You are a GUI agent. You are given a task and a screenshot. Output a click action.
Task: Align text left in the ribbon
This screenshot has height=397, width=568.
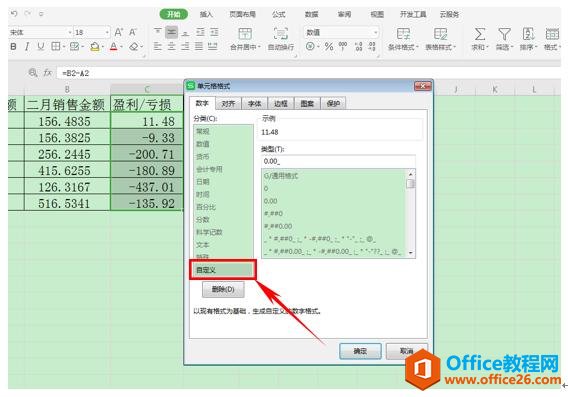pyautogui.click(x=158, y=46)
